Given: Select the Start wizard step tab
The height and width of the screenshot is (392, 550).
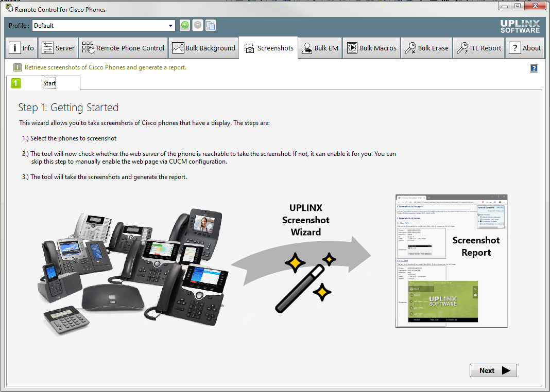Looking at the screenshot, I should point(43,83).
